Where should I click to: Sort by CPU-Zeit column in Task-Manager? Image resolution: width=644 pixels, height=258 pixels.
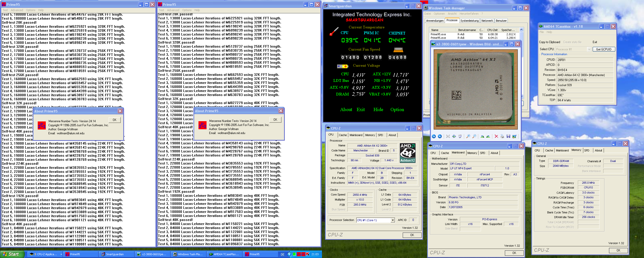(x=492, y=30)
